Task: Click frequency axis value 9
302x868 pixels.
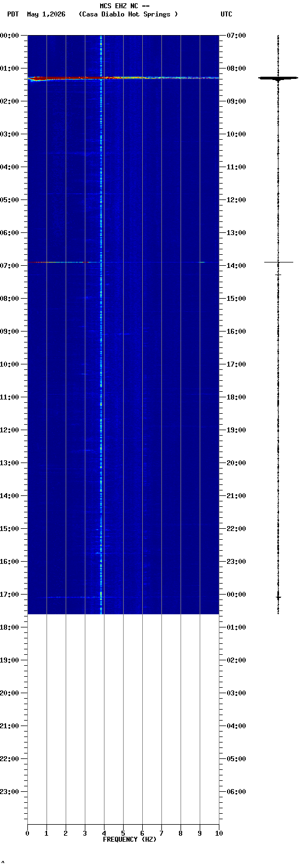Action: click(x=200, y=833)
